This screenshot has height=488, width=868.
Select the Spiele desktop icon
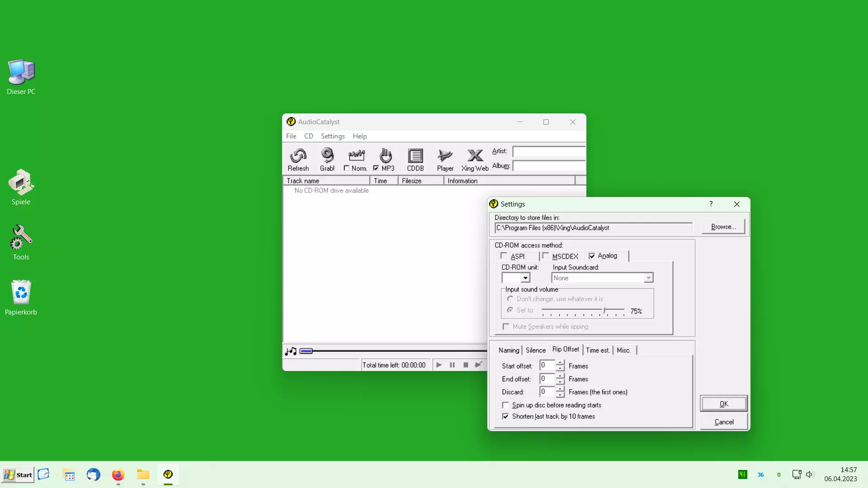pos(21,187)
